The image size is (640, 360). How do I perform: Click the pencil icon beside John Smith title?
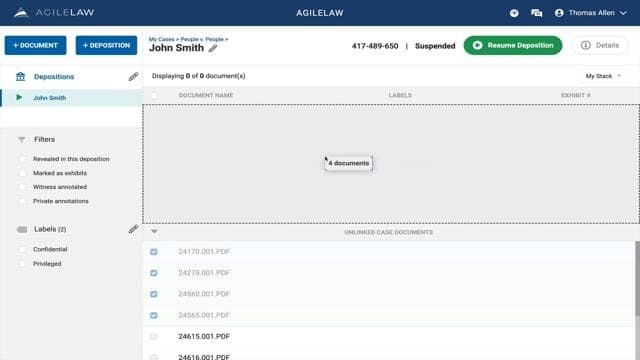pyautogui.click(x=213, y=48)
